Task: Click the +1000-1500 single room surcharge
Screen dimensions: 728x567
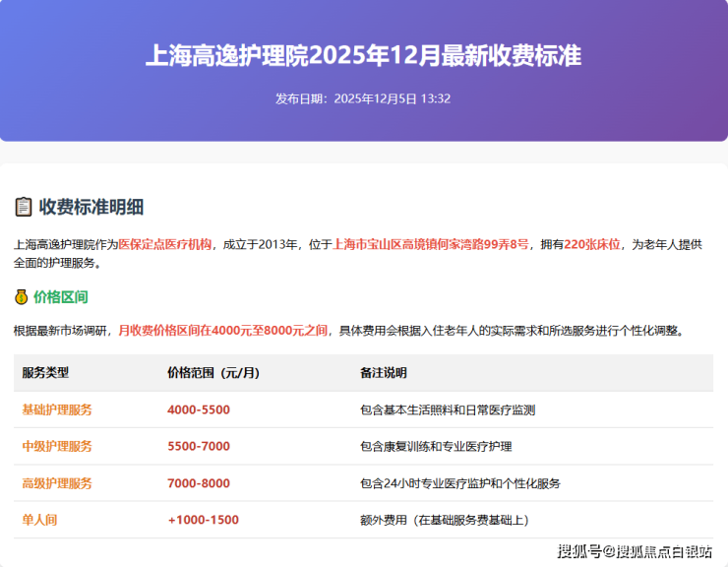Action: 203,520
